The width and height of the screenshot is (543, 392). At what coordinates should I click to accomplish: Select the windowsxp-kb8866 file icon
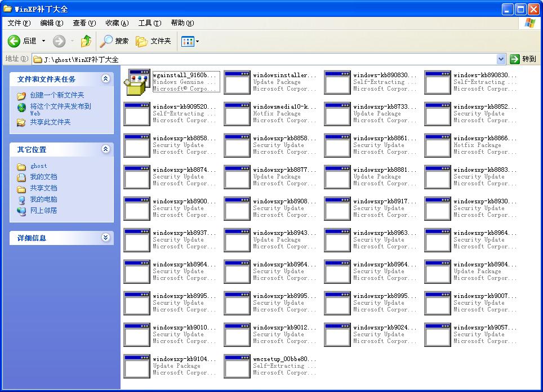click(438, 145)
